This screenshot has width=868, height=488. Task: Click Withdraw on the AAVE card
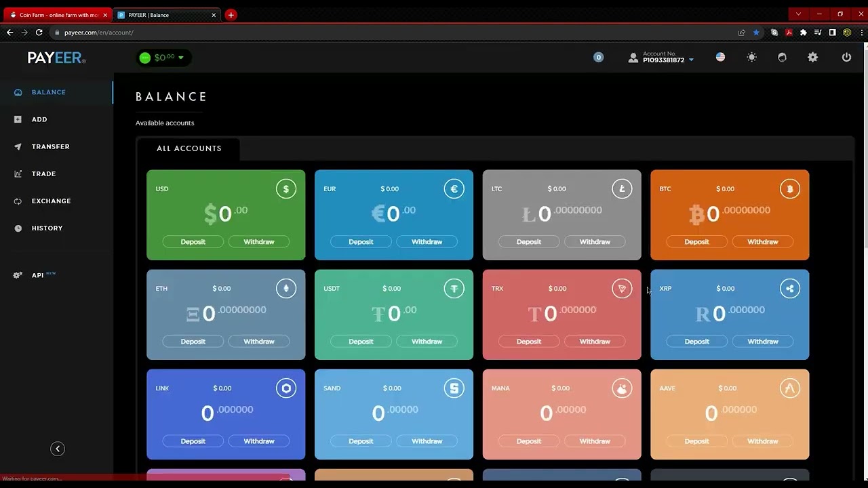pos(763,441)
